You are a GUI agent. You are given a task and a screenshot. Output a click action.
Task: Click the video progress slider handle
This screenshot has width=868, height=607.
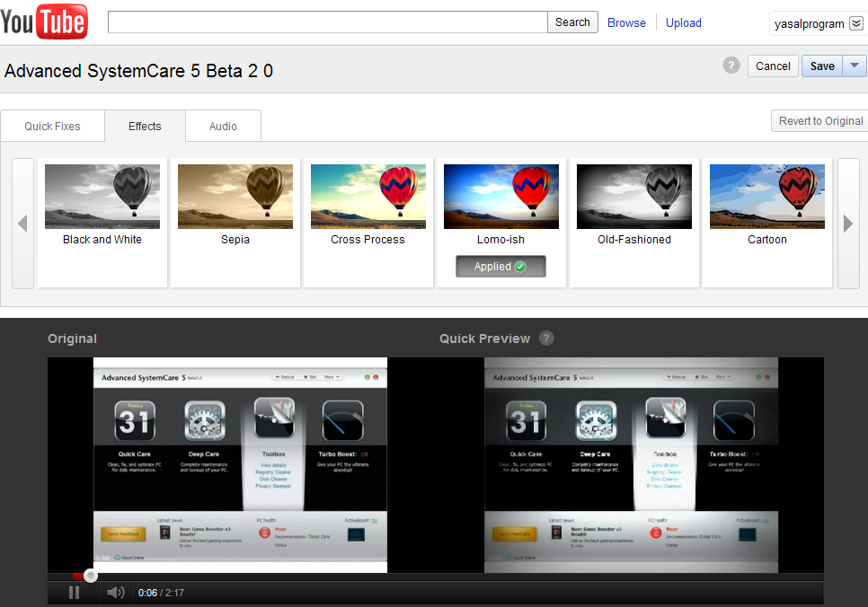(x=91, y=576)
